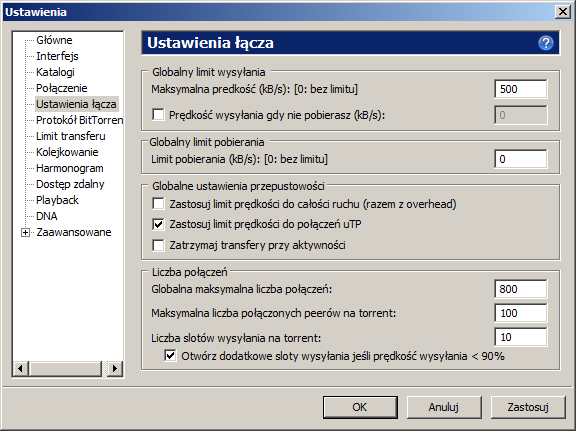
Task: Cancel with the Anuluj button
Action: 444,407
